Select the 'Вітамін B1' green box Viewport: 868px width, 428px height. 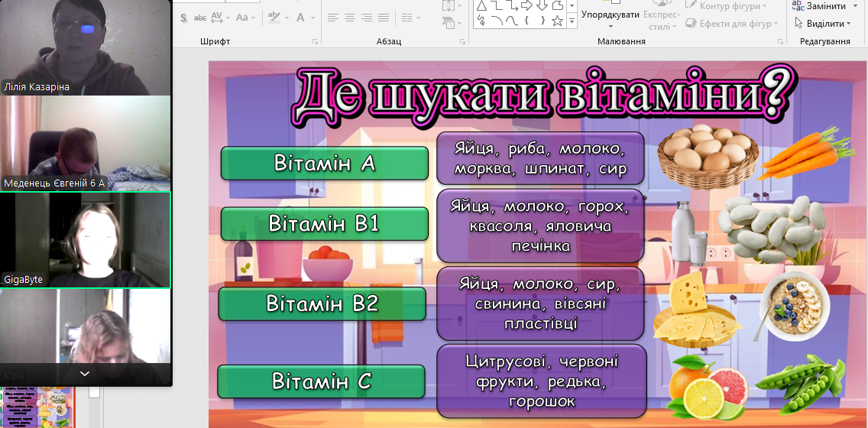coord(325,223)
